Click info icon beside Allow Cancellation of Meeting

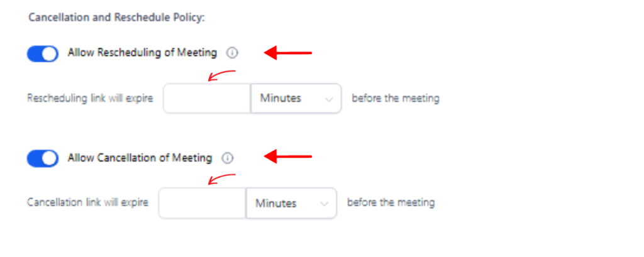coord(227,158)
